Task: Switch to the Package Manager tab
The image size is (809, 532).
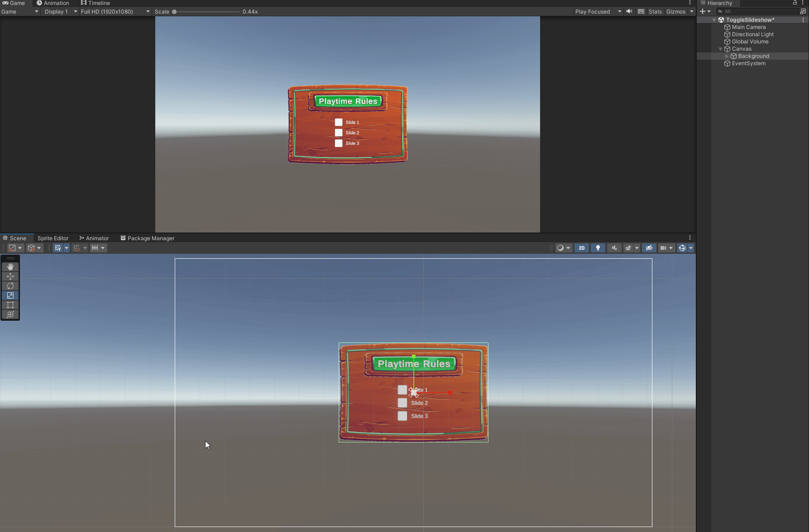Action: [x=148, y=238]
